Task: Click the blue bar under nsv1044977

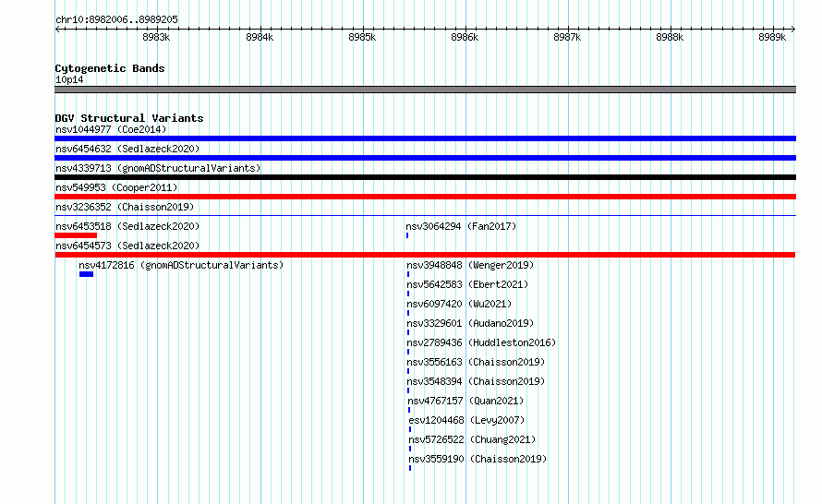Action: [425, 138]
